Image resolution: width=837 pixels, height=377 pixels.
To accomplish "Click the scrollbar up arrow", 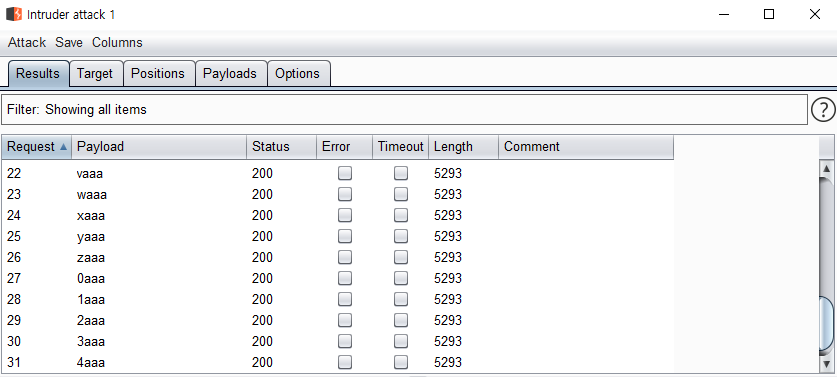I will pyautogui.click(x=826, y=169).
